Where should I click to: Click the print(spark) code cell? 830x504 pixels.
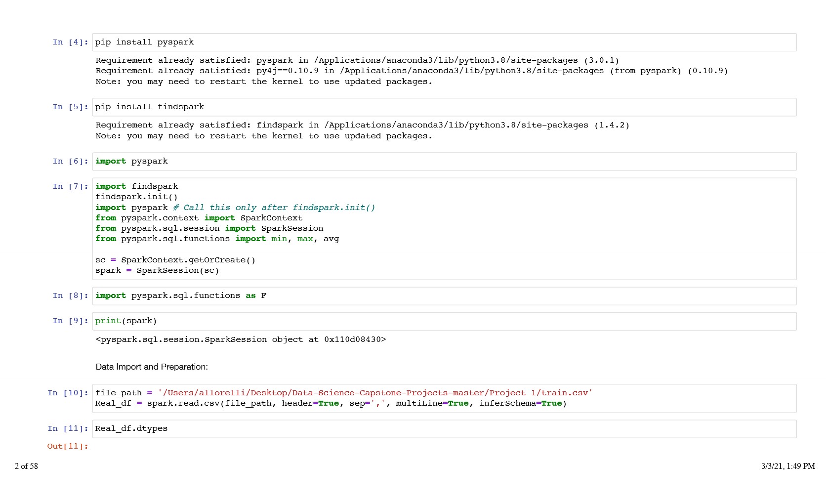(126, 321)
